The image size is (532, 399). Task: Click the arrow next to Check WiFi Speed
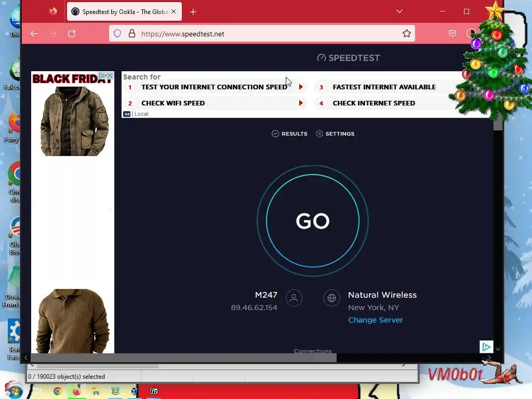point(301,103)
